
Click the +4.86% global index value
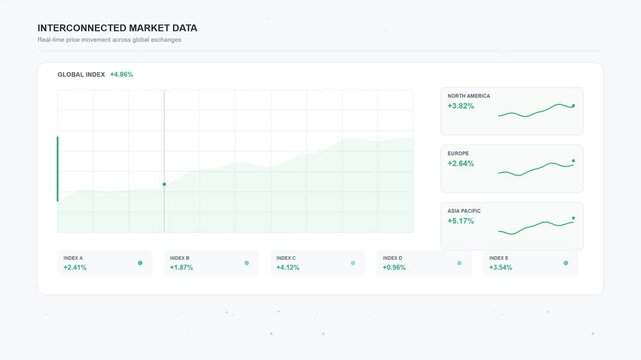point(121,75)
